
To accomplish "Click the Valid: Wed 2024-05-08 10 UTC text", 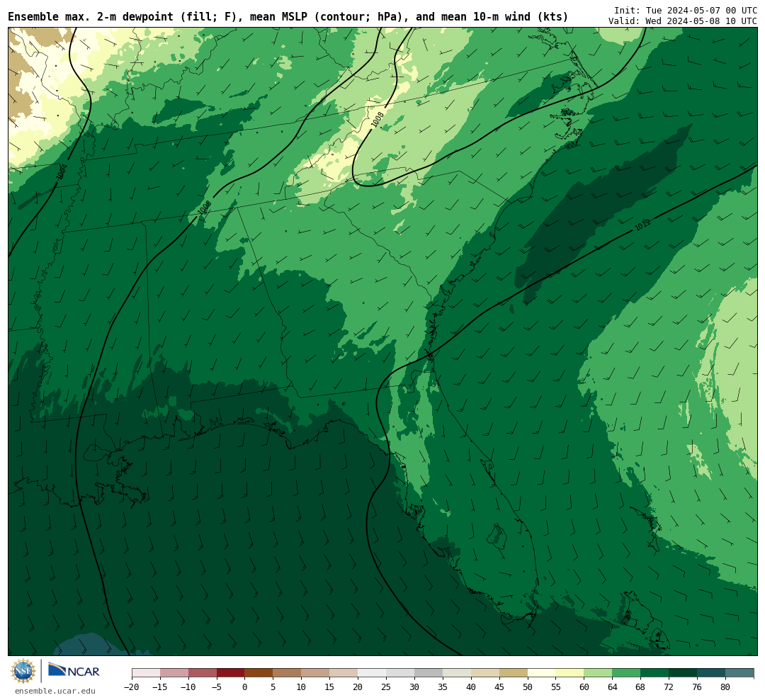I will [683, 21].
